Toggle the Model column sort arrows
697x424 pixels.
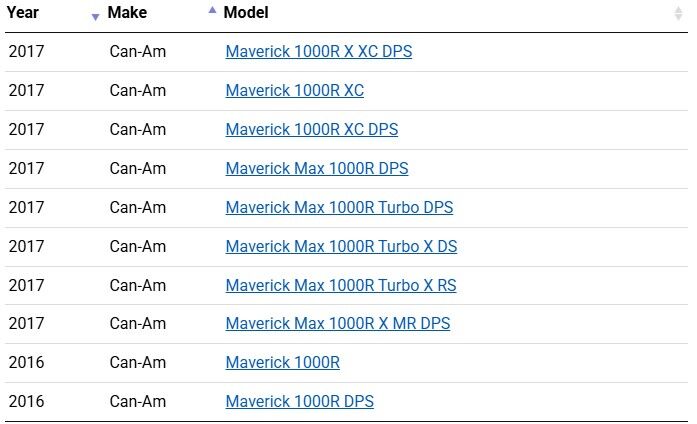(x=678, y=13)
